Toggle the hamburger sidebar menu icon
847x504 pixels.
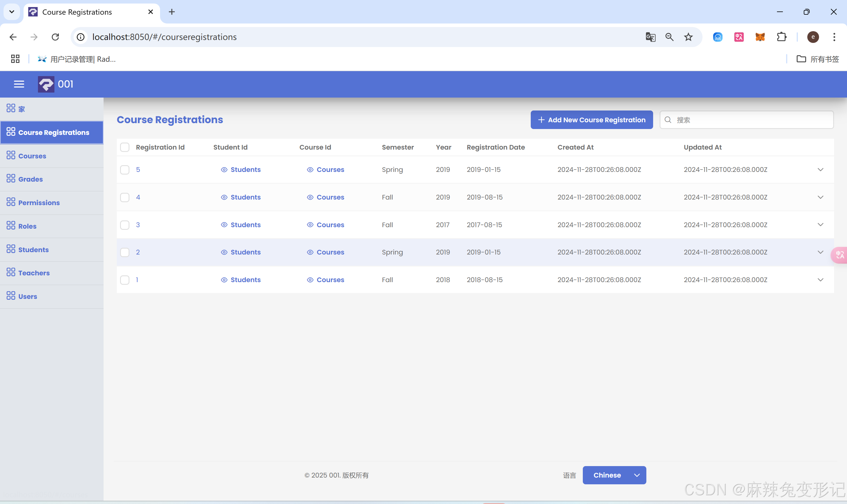(x=19, y=84)
